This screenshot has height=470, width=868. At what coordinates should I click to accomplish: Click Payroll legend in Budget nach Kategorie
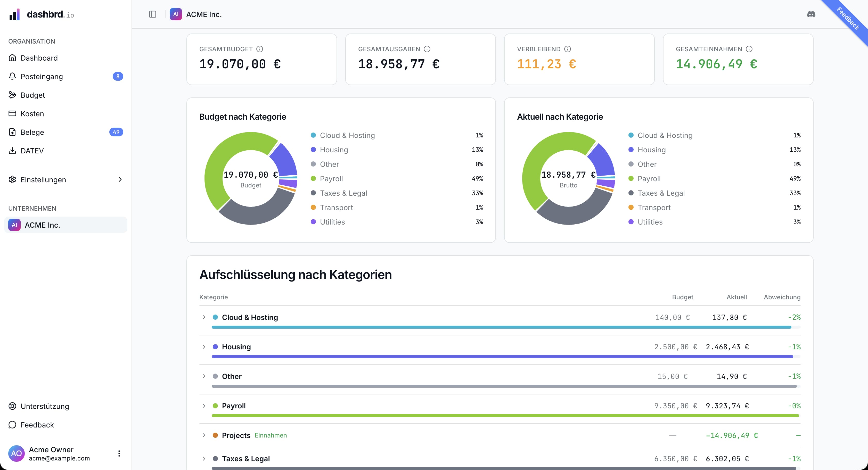pyautogui.click(x=397, y=179)
